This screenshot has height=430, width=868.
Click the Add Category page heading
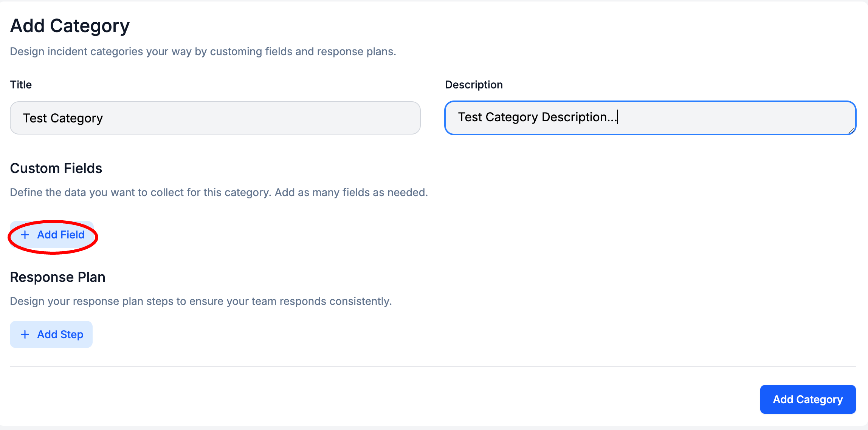click(70, 26)
